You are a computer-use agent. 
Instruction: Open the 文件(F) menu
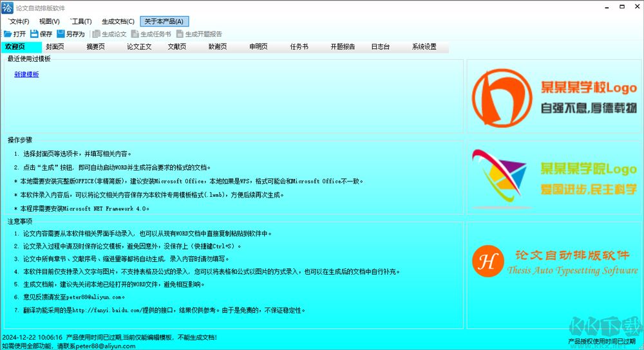click(19, 21)
